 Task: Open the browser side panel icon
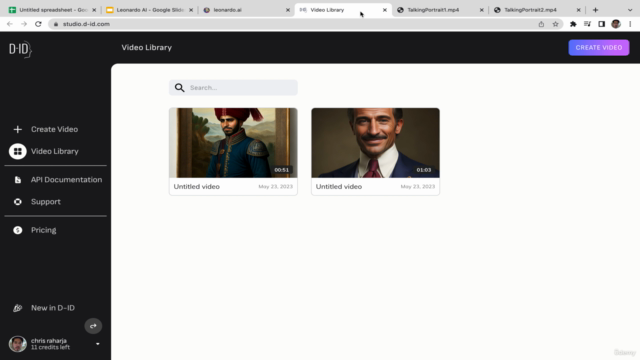602,24
